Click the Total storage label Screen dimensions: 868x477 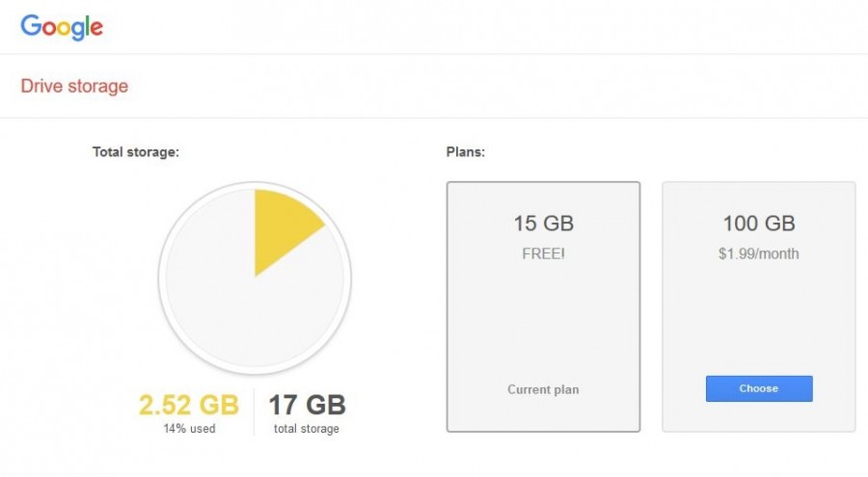(x=136, y=152)
